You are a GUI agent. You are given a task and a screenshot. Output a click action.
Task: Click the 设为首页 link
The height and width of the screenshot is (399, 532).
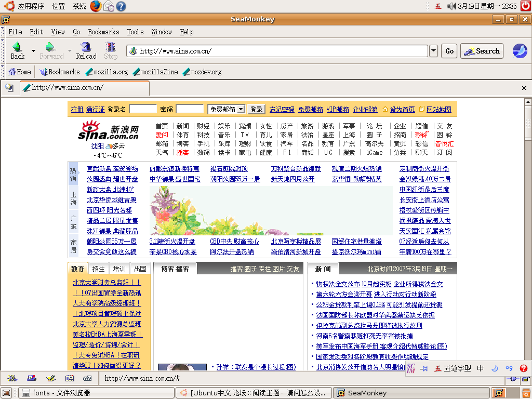[x=403, y=109]
